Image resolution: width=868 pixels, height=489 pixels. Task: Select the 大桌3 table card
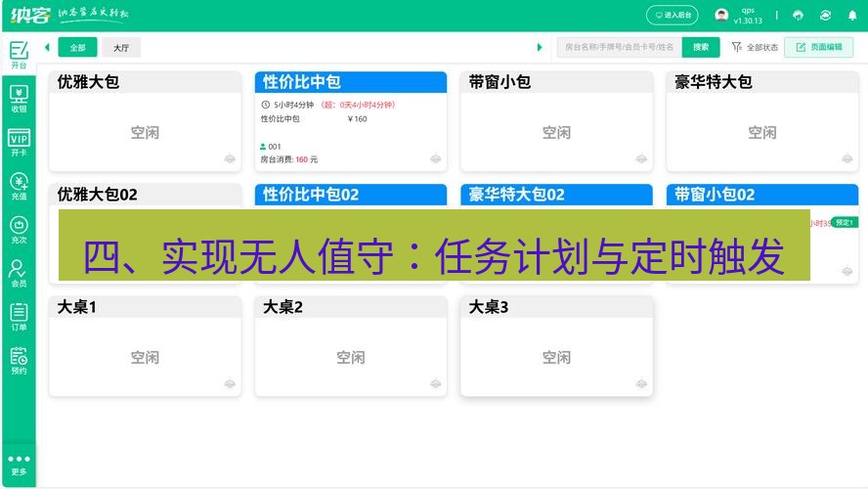[x=556, y=346]
